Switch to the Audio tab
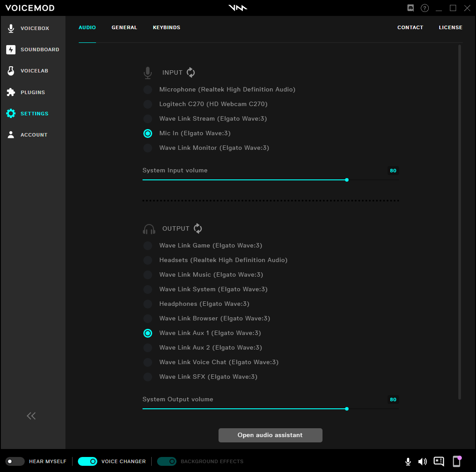 [87, 27]
